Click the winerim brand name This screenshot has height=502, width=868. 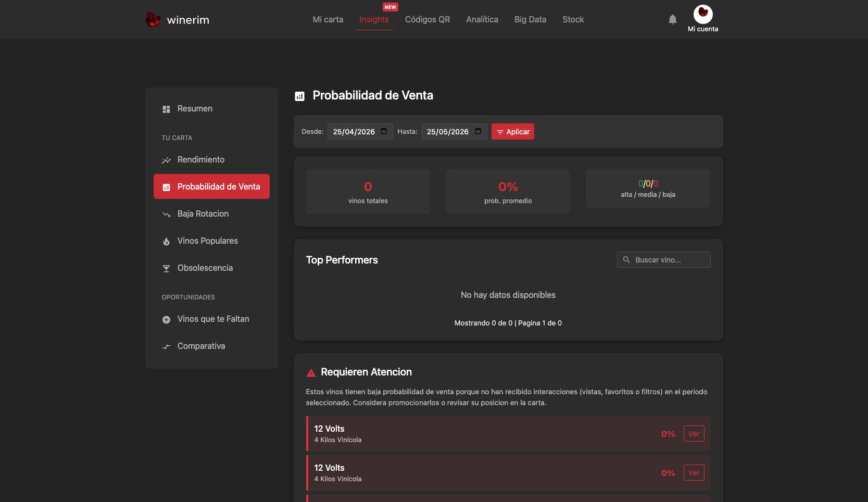coord(188,20)
